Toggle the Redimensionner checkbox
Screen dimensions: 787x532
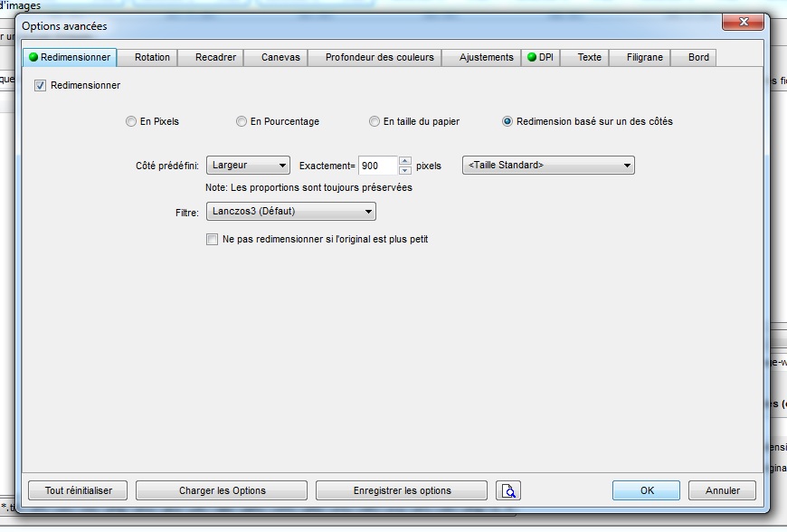click(x=40, y=86)
